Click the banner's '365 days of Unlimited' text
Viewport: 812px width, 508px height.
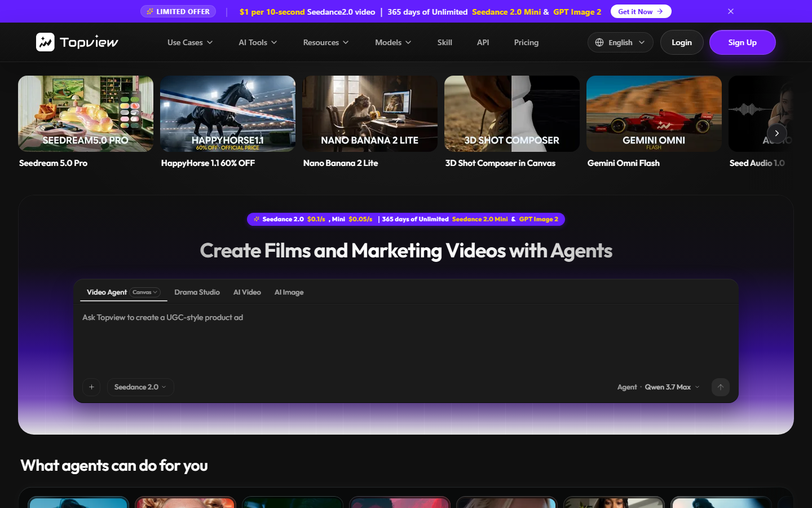[x=427, y=12]
